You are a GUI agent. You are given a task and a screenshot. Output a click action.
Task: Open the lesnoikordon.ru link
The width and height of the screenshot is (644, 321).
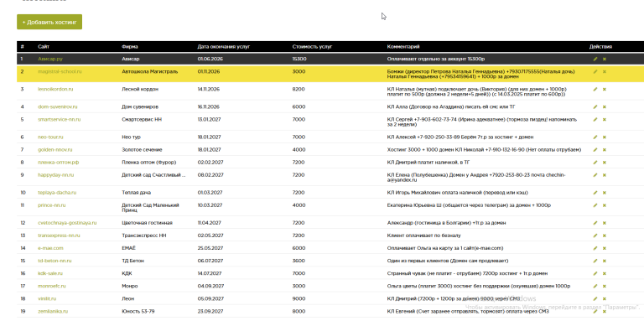(55, 89)
